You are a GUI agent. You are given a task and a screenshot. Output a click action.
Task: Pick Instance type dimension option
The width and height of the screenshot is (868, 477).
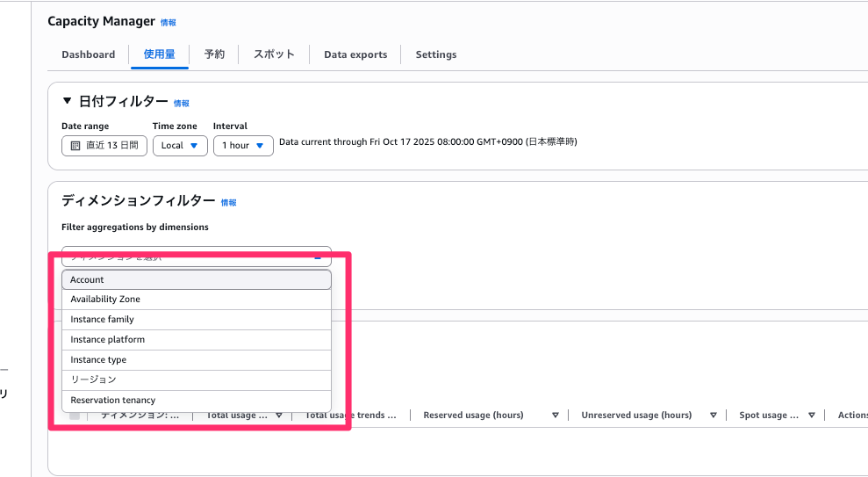pyautogui.click(x=197, y=360)
